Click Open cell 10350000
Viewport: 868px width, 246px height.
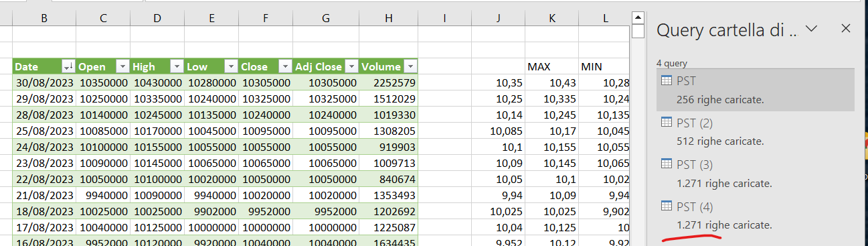point(103,82)
